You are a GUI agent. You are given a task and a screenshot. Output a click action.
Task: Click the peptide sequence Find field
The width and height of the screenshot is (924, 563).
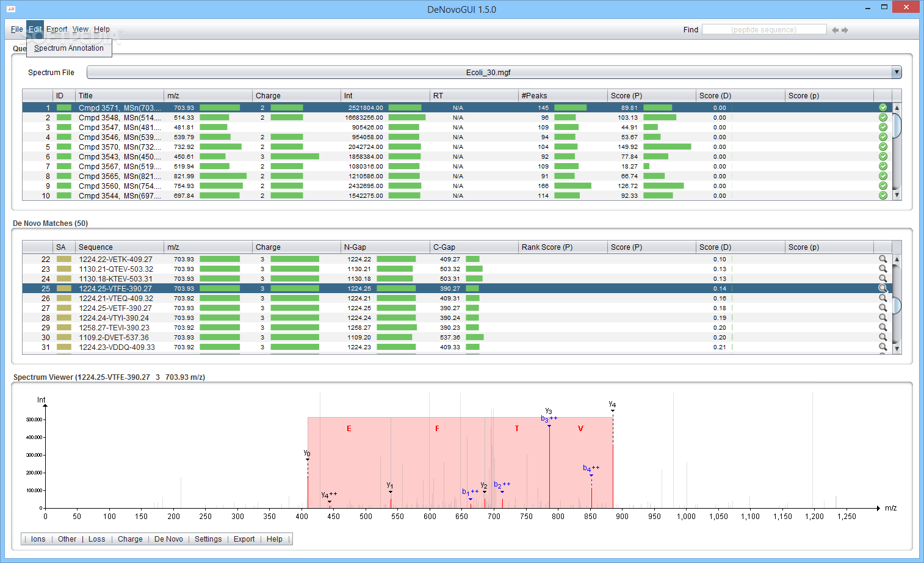[x=764, y=29]
